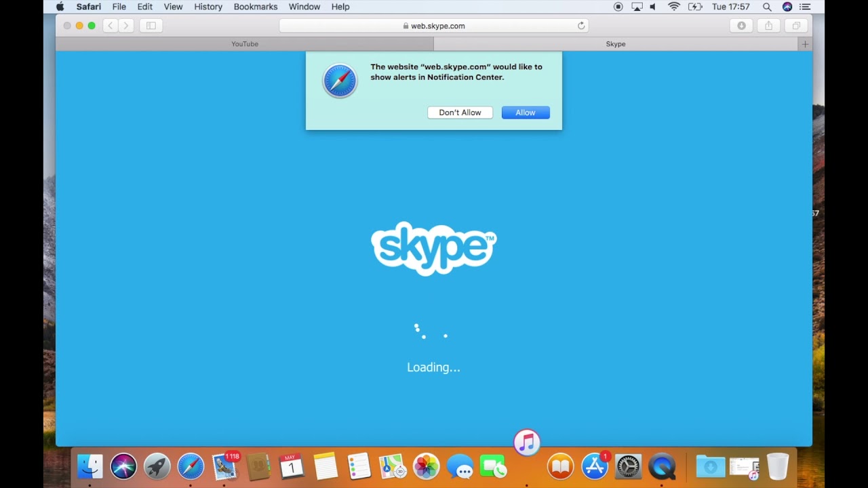The height and width of the screenshot is (488, 868).
Task: Click the Loading... text
Action: (x=433, y=367)
